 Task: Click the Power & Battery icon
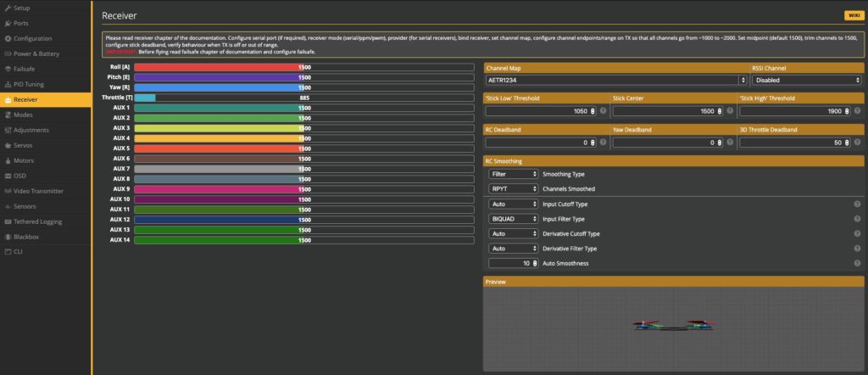[8, 53]
